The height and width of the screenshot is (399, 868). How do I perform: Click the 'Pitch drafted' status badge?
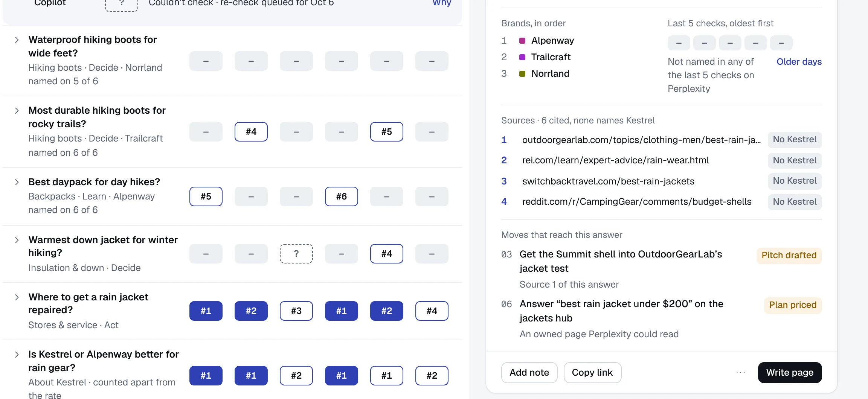(x=789, y=256)
